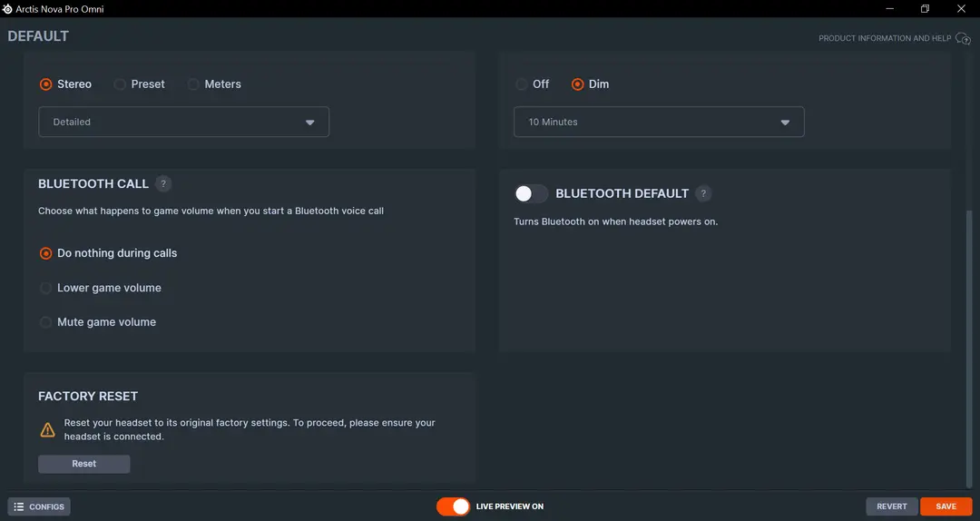
Task: Minimize the Arctis Nova Pro Omni window
Action: click(x=889, y=9)
